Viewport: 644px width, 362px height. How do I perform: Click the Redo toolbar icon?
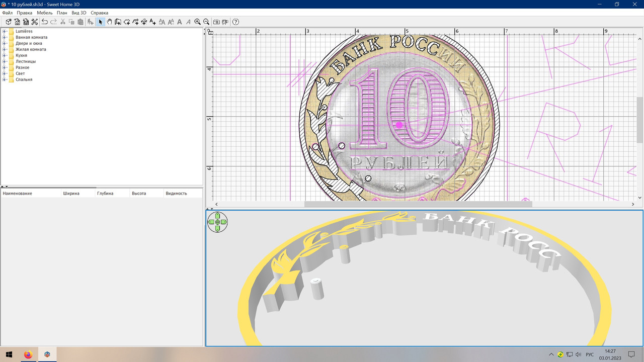[53, 22]
